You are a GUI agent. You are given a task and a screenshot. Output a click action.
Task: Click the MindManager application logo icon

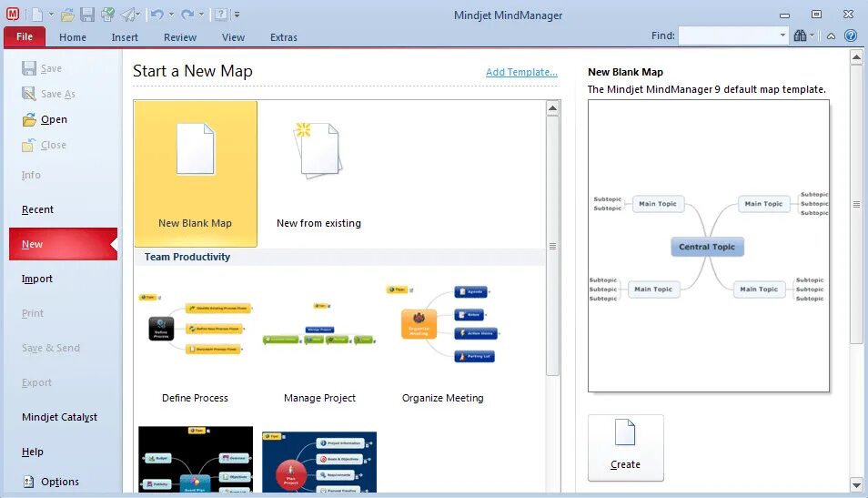tap(13, 14)
